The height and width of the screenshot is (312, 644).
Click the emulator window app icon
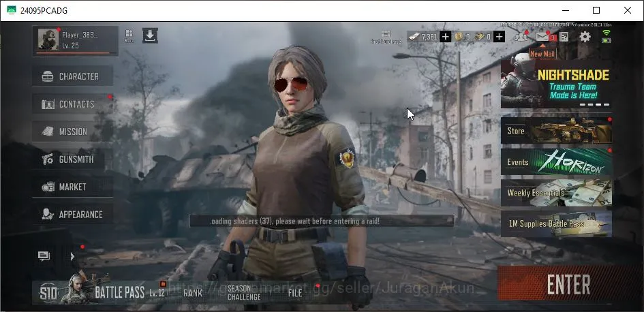pyautogui.click(x=12, y=10)
